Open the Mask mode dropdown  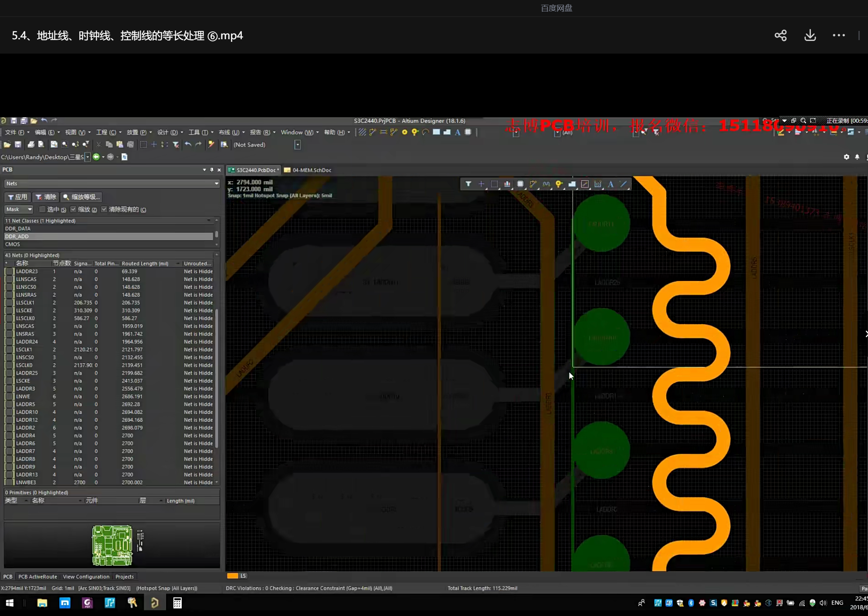pyautogui.click(x=18, y=210)
